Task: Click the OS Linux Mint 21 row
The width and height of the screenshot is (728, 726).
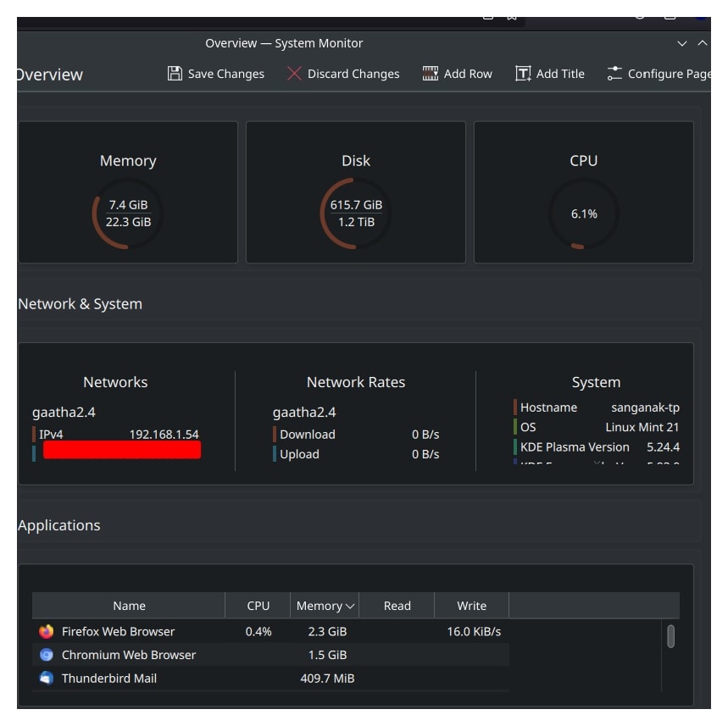Action: coord(597,427)
